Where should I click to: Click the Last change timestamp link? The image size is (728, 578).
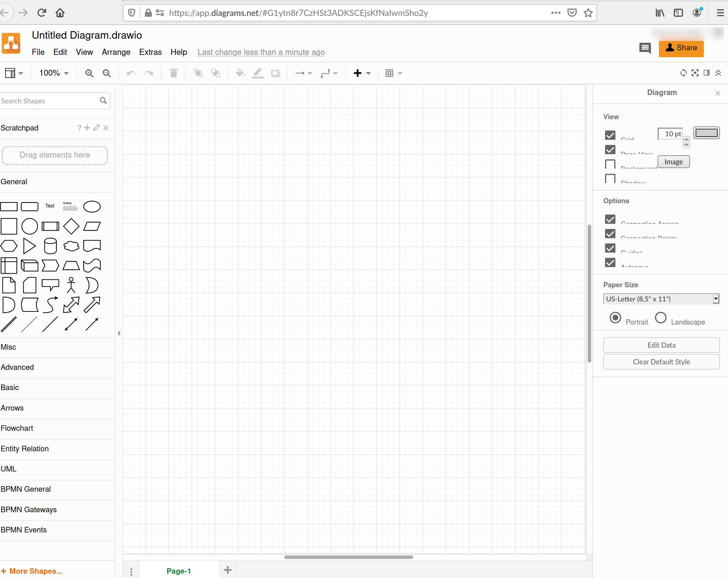261,52
